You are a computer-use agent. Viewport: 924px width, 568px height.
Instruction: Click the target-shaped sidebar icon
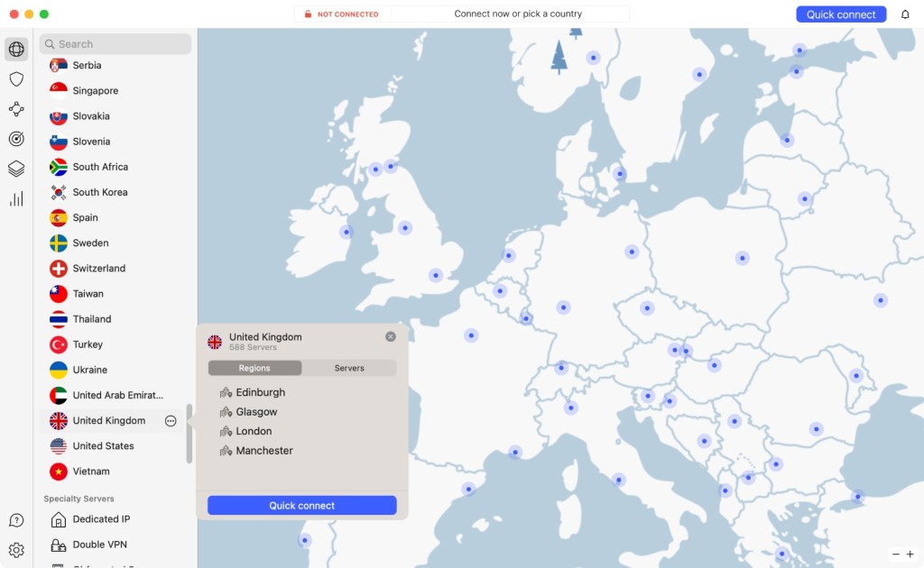pos(16,139)
